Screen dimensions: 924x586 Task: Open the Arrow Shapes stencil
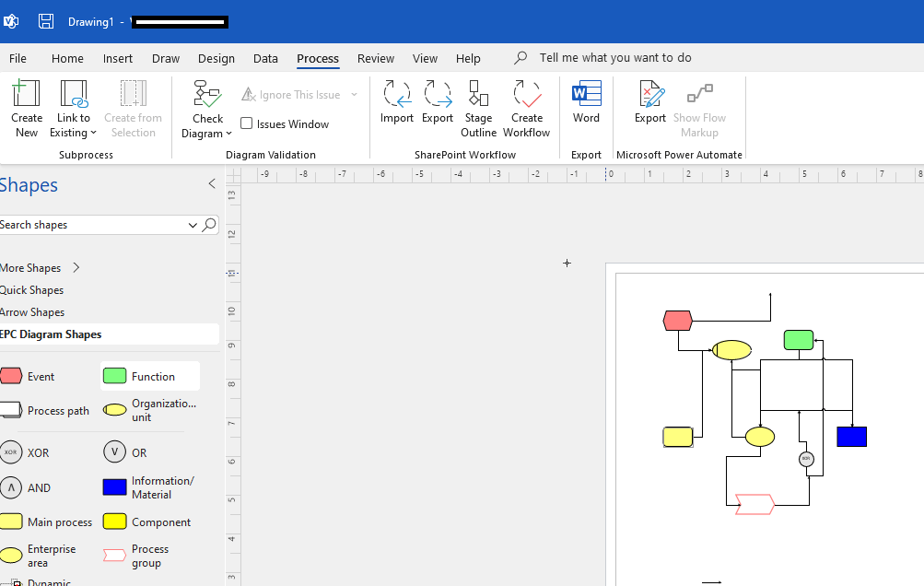coord(32,312)
